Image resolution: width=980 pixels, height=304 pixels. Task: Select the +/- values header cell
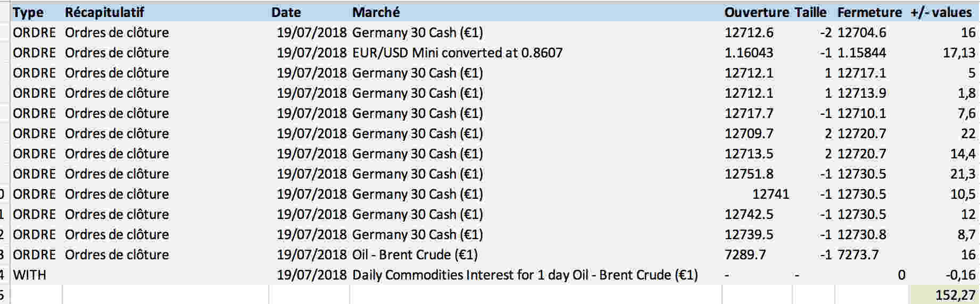pyautogui.click(x=941, y=12)
